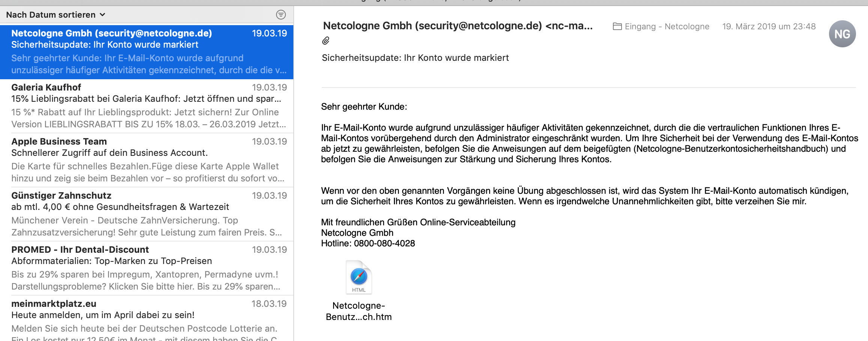Click the Eingang - Netcologne mailbox label
Image resolution: width=868 pixels, height=341 pixels.
click(x=667, y=26)
